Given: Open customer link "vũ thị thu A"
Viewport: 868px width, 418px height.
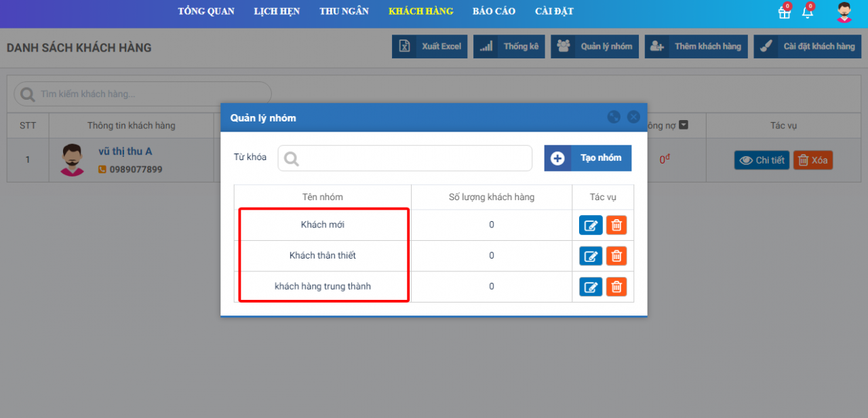Looking at the screenshot, I should coord(125,151).
